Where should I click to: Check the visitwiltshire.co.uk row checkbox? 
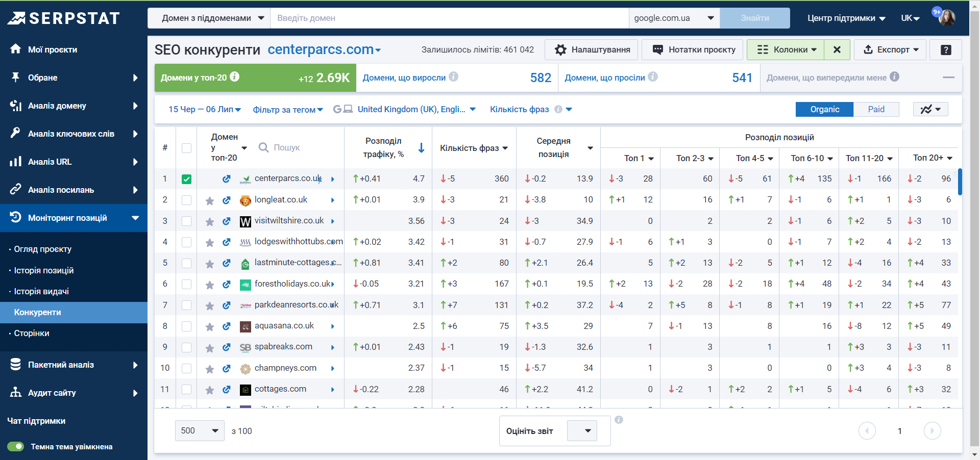coord(186,221)
